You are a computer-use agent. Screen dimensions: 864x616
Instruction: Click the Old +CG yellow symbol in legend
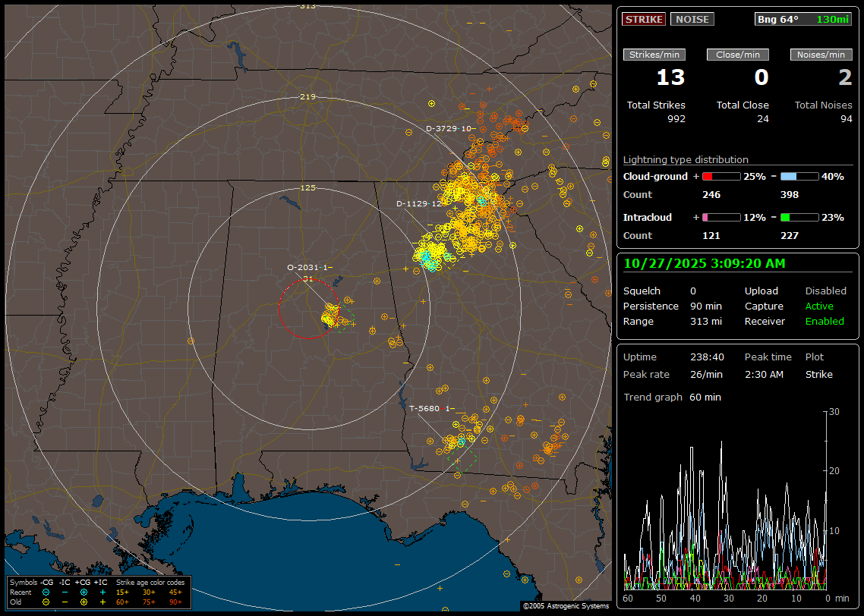pyautogui.click(x=84, y=602)
